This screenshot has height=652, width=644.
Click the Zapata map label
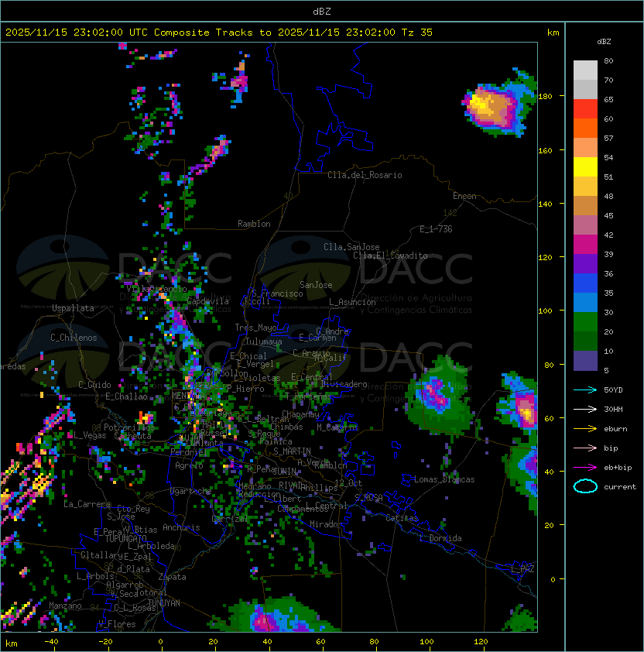[172, 577]
